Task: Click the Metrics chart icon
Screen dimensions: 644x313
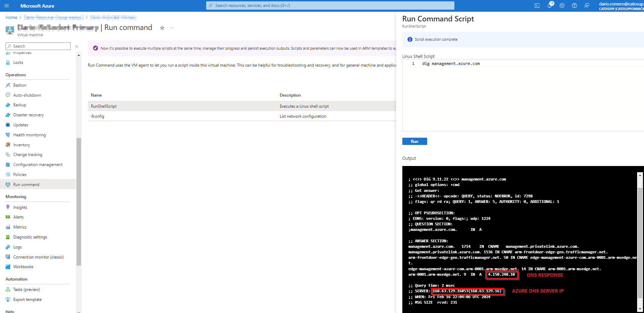Action: (x=8, y=227)
